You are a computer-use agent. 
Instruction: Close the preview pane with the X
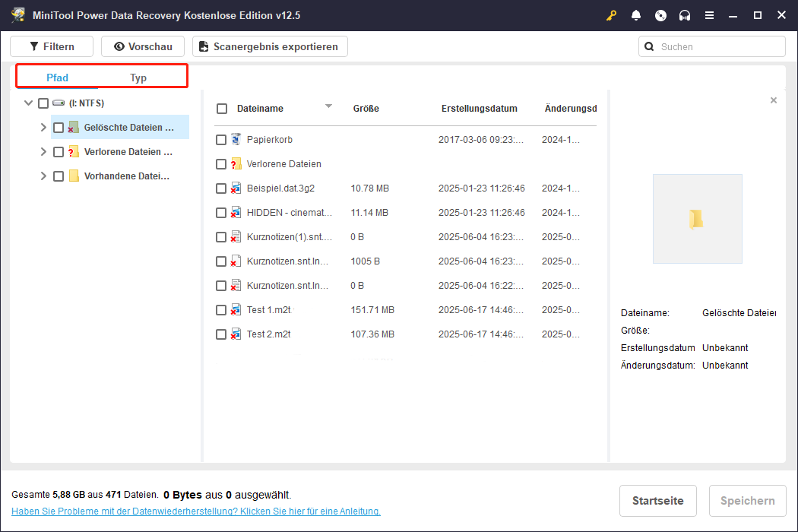pos(774,100)
